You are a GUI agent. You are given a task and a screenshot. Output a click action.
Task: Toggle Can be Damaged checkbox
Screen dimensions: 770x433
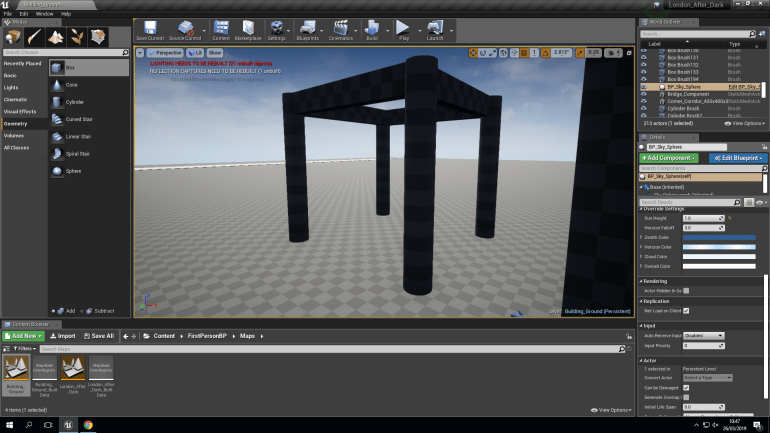686,388
